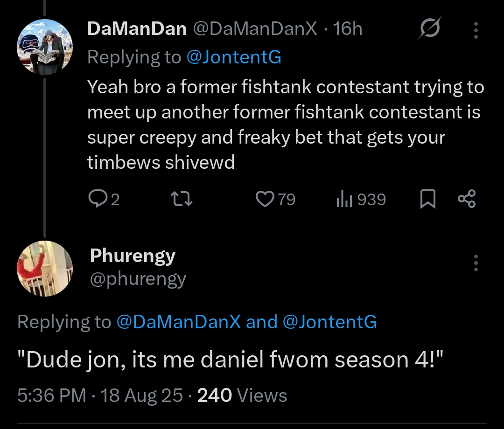Retweet DaManDan's post
Viewport: 504px width, 429px height.
[180, 200]
